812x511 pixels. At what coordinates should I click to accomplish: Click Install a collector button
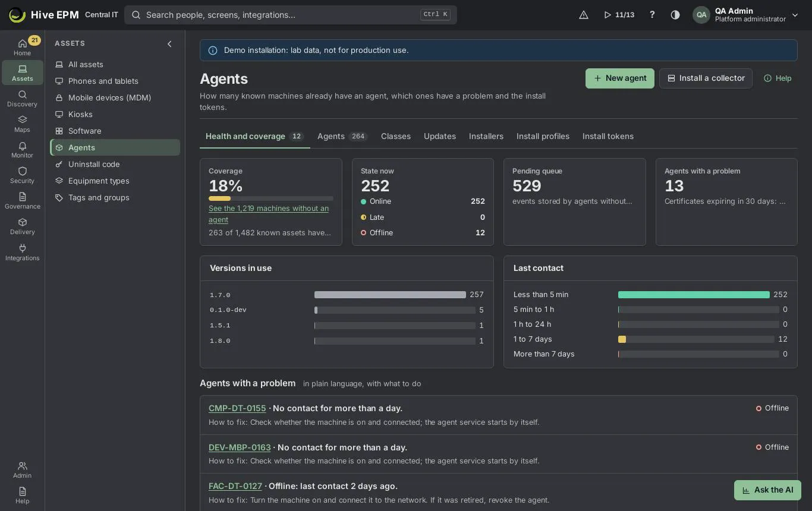706,78
